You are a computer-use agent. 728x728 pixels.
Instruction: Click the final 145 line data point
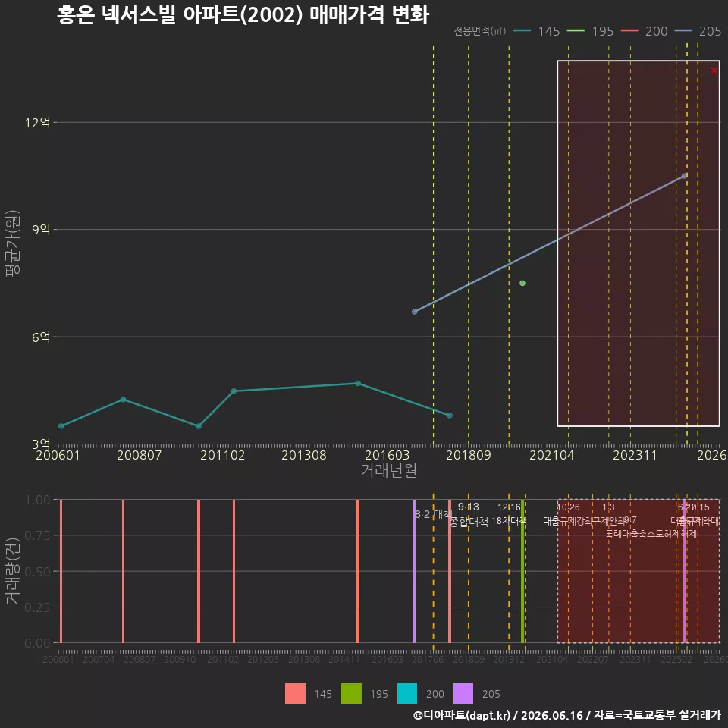[x=450, y=416]
